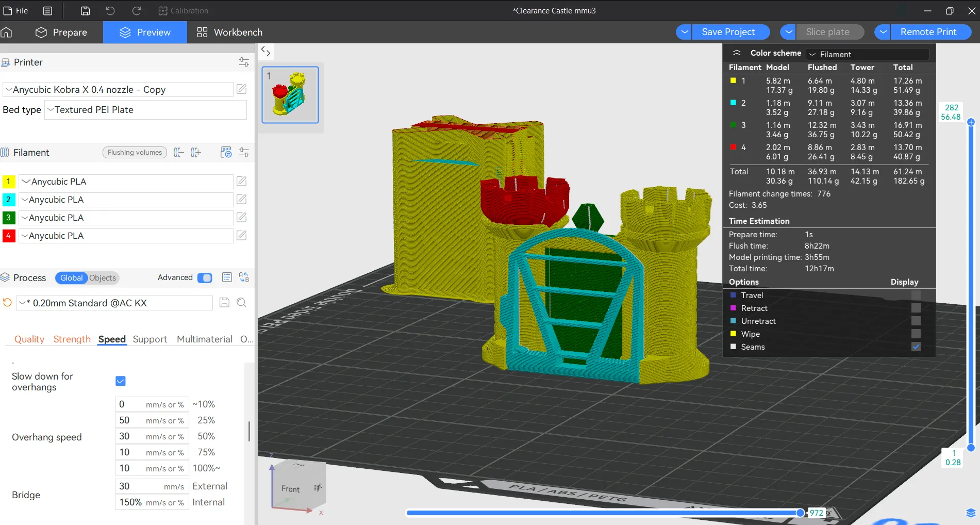Switch to the Preview tab
The width and height of the screenshot is (980, 525).
tap(144, 32)
